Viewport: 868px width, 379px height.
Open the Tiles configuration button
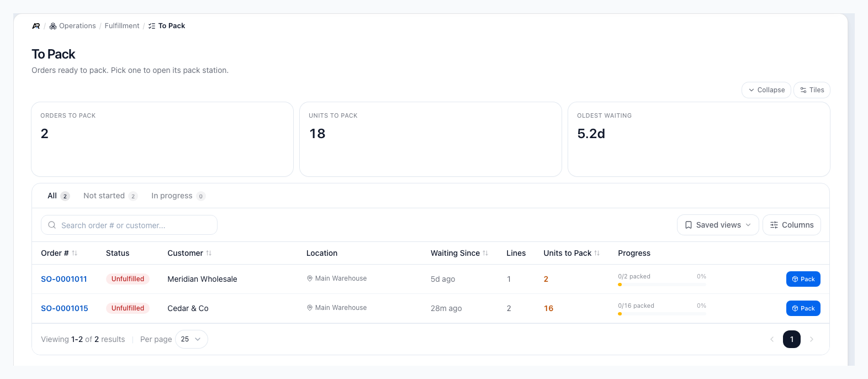pyautogui.click(x=812, y=90)
